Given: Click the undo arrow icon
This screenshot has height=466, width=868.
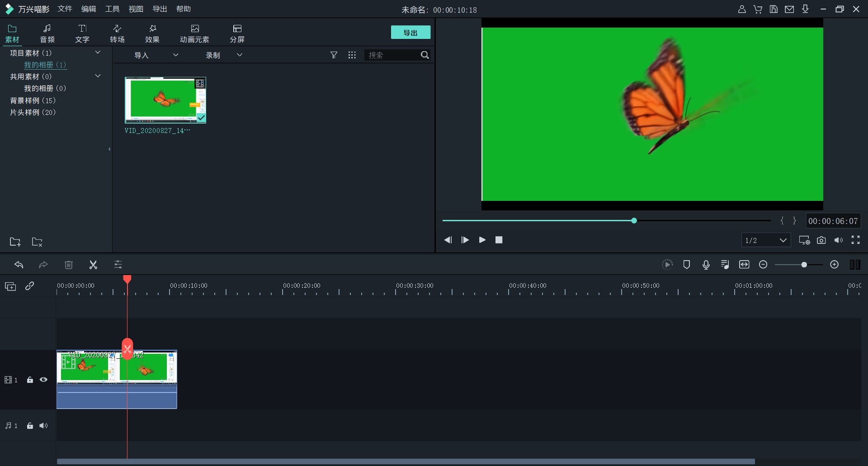Looking at the screenshot, I should 19,265.
